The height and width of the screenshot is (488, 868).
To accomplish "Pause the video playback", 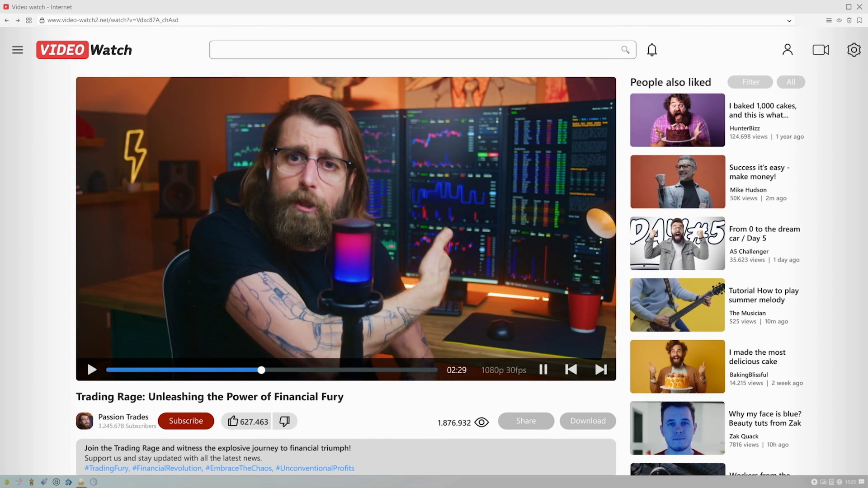I will point(543,370).
